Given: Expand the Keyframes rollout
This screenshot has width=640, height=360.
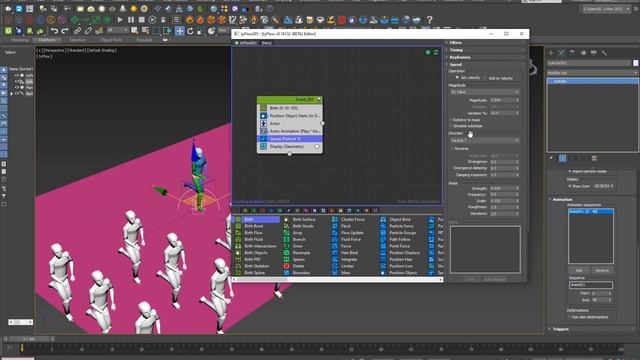Looking at the screenshot, I should pos(485,57).
